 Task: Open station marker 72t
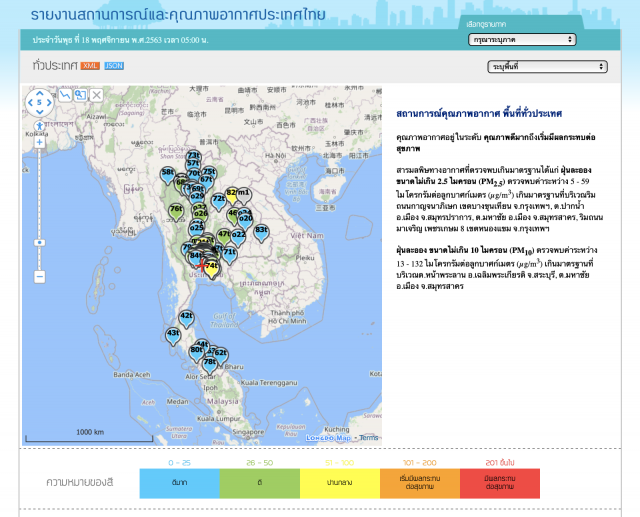point(219,202)
